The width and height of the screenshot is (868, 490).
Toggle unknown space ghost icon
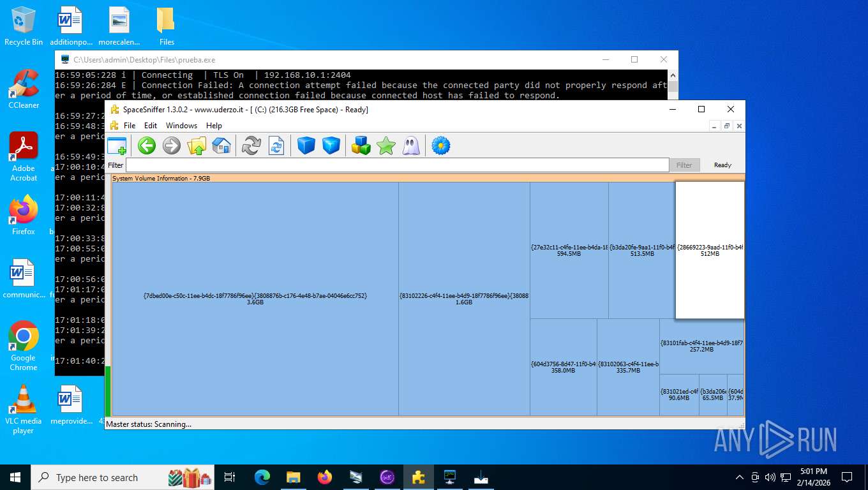click(x=411, y=145)
